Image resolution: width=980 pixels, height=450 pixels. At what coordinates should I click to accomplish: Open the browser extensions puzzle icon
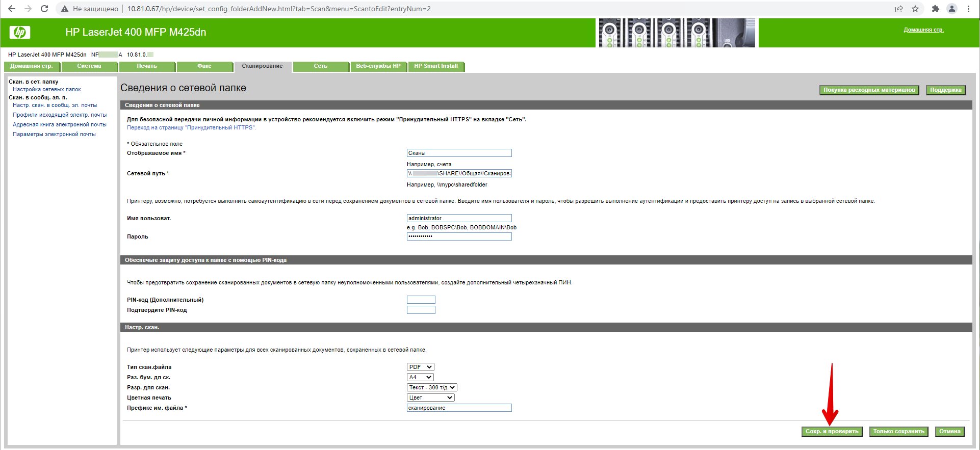935,9
